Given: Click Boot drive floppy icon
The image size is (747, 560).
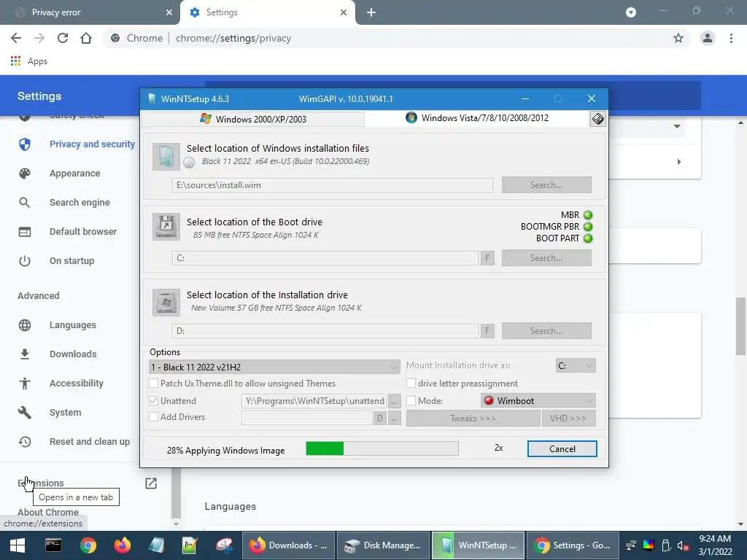Looking at the screenshot, I should click(x=166, y=226).
